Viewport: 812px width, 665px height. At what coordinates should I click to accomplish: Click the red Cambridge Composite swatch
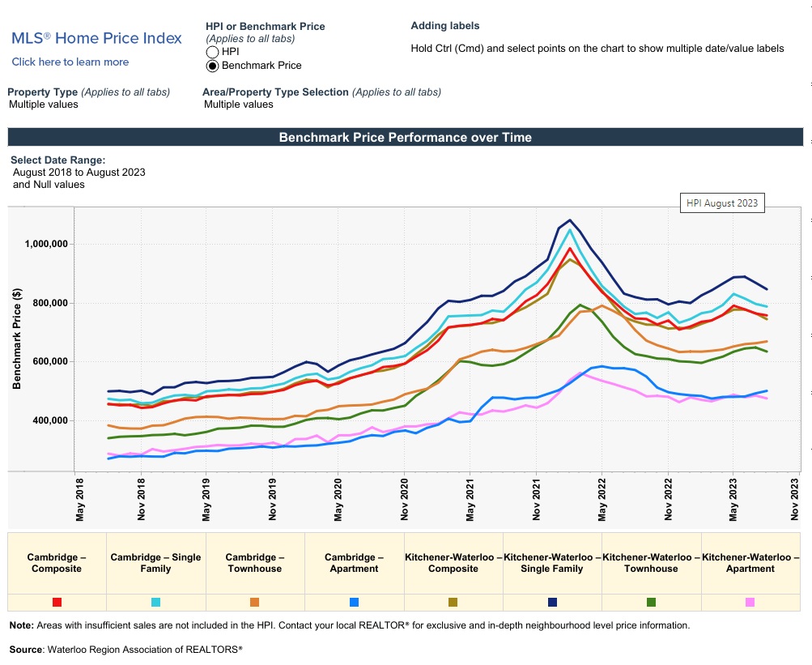coord(57,603)
